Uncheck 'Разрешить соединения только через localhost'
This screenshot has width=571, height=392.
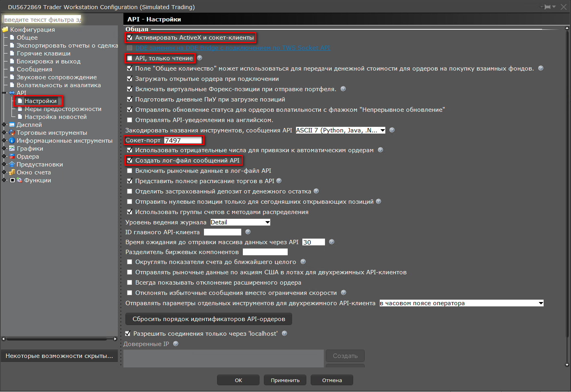127,333
